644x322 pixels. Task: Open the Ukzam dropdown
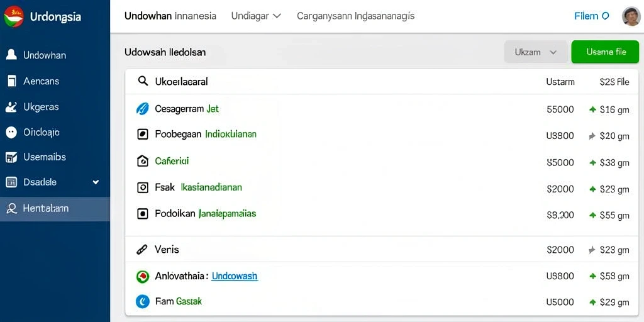click(x=536, y=52)
